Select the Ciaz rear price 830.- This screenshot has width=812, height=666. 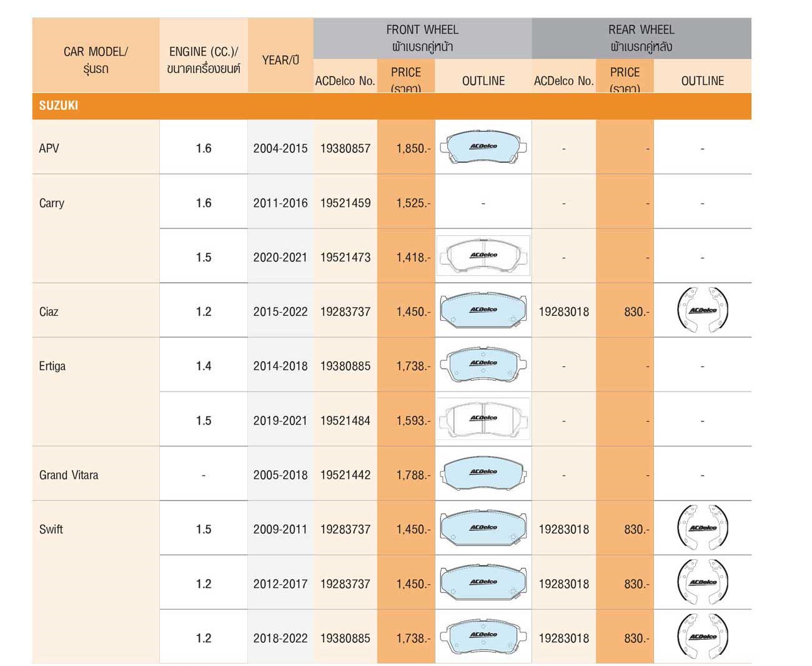pyautogui.click(x=636, y=311)
